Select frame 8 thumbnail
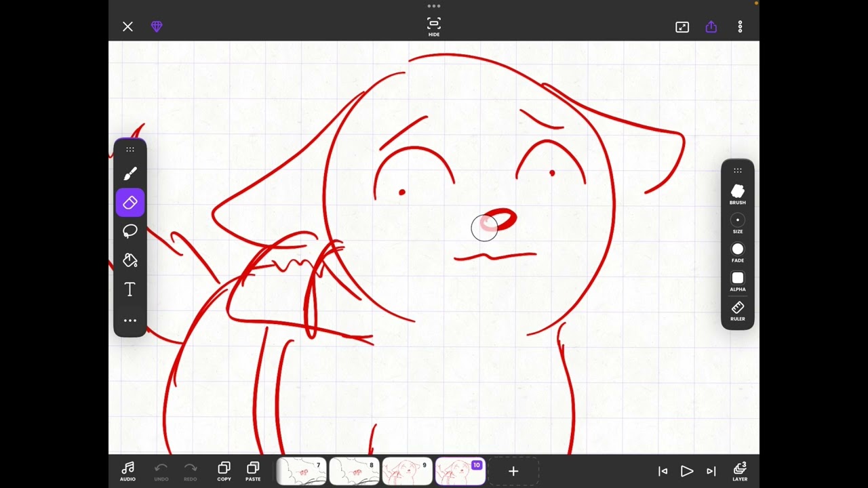The image size is (868, 488). click(x=354, y=471)
